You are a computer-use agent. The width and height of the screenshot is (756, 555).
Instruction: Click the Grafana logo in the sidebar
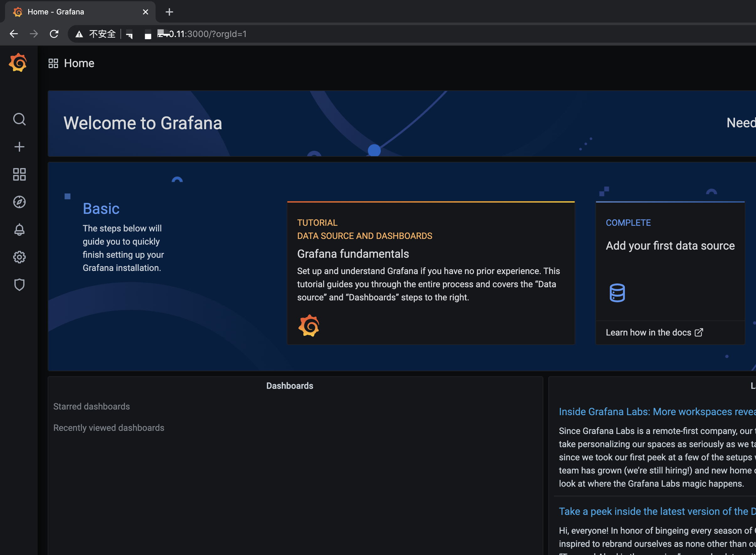[x=18, y=62]
